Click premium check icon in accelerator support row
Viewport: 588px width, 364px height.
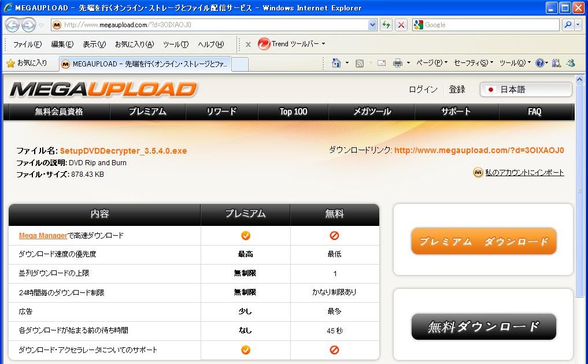click(x=245, y=350)
